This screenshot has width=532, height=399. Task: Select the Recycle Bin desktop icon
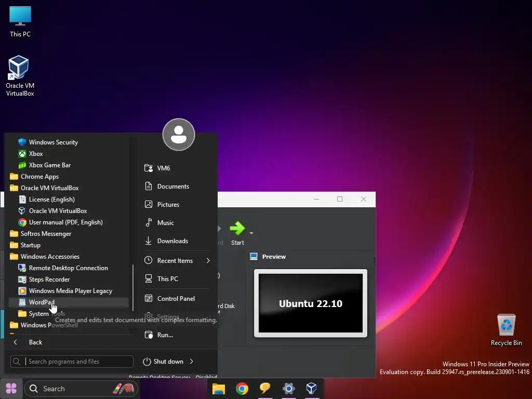[x=506, y=330]
